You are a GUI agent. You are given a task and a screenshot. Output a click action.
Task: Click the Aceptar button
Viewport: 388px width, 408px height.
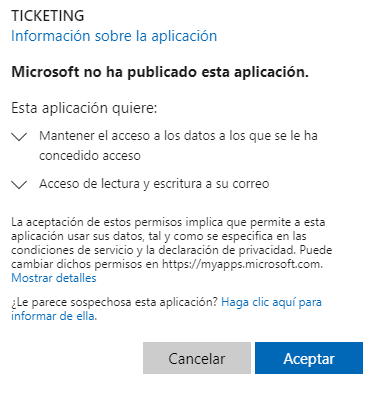[309, 358]
